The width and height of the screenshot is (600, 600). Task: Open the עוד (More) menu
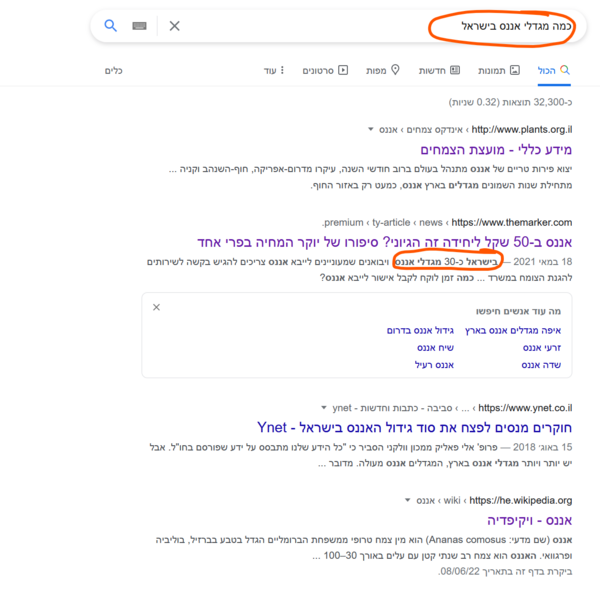[274, 70]
